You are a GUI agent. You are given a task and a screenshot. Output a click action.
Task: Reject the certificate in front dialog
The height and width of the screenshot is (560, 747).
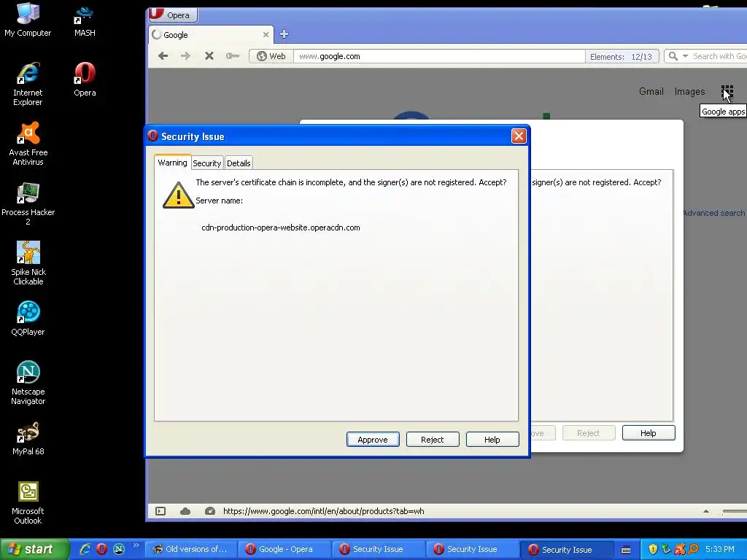coord(432,440)
